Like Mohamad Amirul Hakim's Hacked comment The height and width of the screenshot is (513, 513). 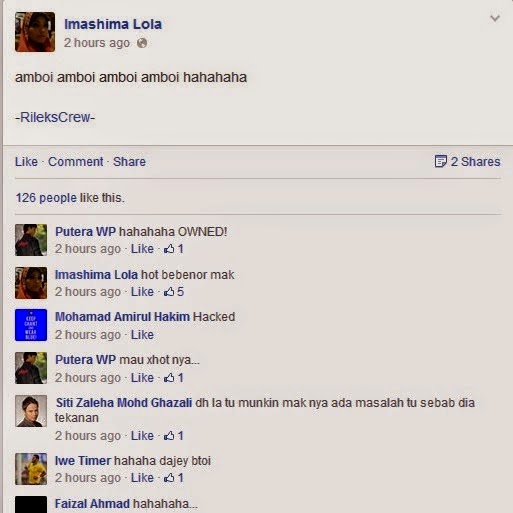(x=142, y=335)
